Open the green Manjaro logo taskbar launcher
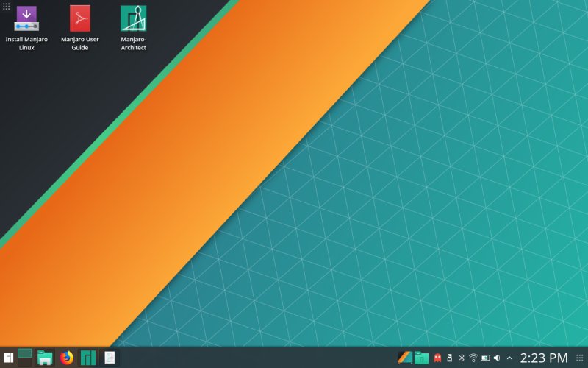This screenshot has width=588, height=368. point(88,358)
